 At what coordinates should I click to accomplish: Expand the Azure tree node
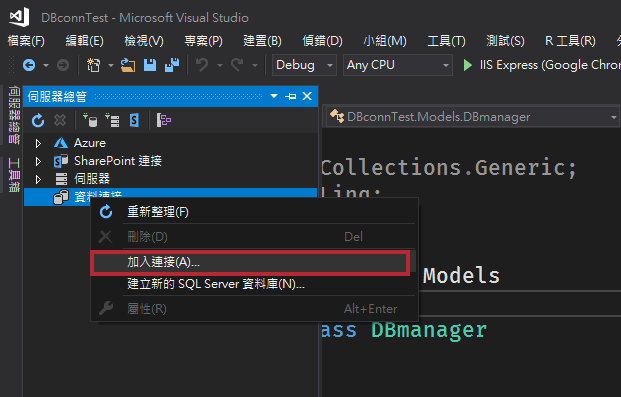pos(38,143)
